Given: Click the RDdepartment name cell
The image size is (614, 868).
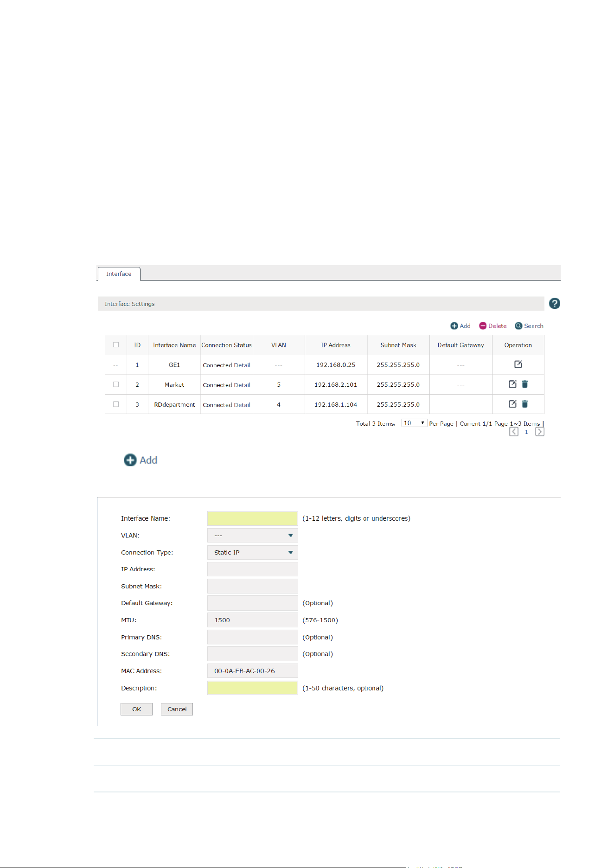Looking at the screenshot, I should [174, 405].
